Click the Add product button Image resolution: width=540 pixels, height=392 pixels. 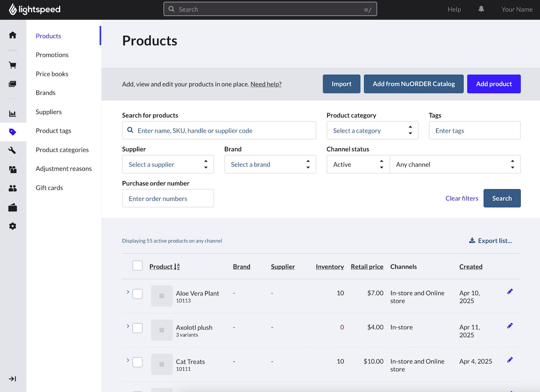pyautogui.click(x=493, y=84)
